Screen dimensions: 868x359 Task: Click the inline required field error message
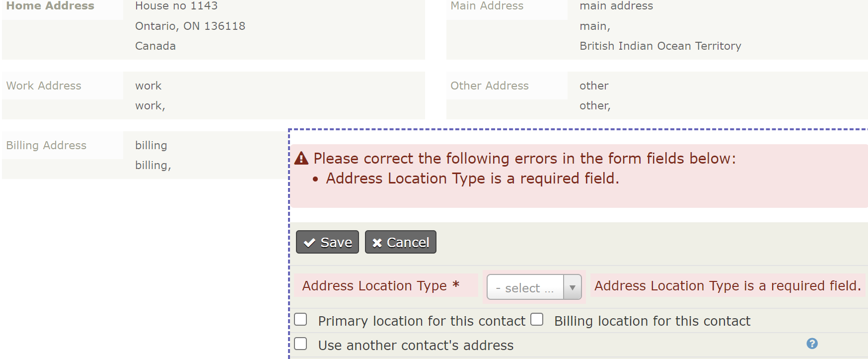coord(727,286)
